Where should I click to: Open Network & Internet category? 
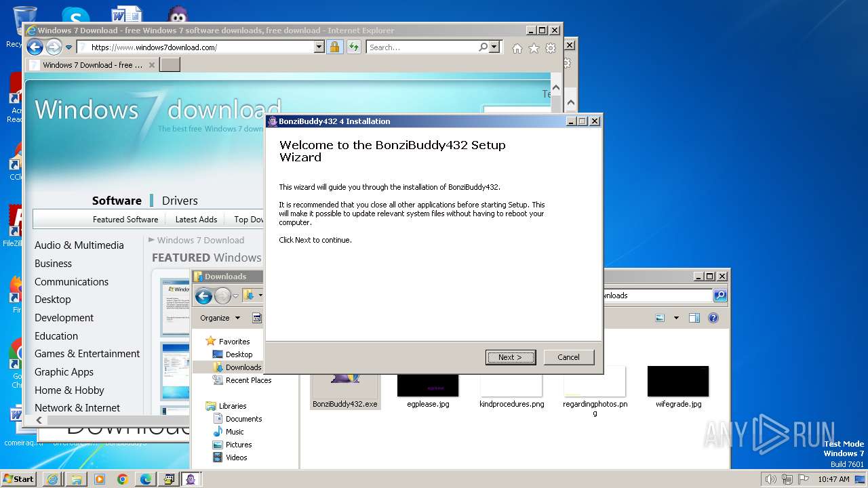tap(77, 408)
